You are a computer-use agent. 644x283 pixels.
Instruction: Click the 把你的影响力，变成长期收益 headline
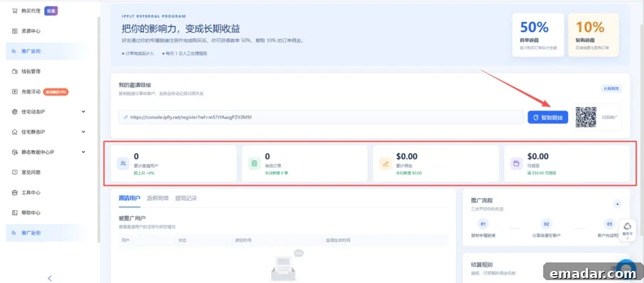pos(181,29)
